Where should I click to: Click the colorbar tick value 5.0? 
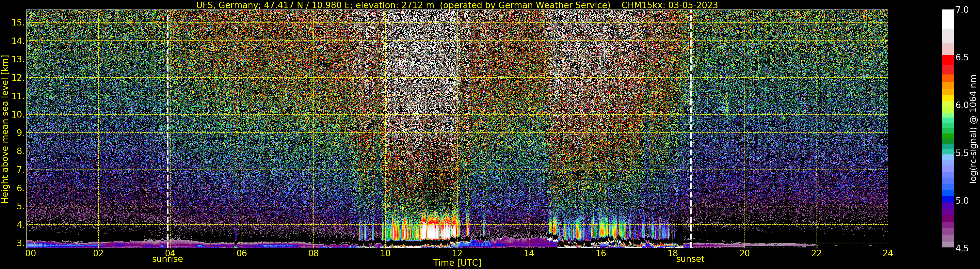click(x=962, y=200)
